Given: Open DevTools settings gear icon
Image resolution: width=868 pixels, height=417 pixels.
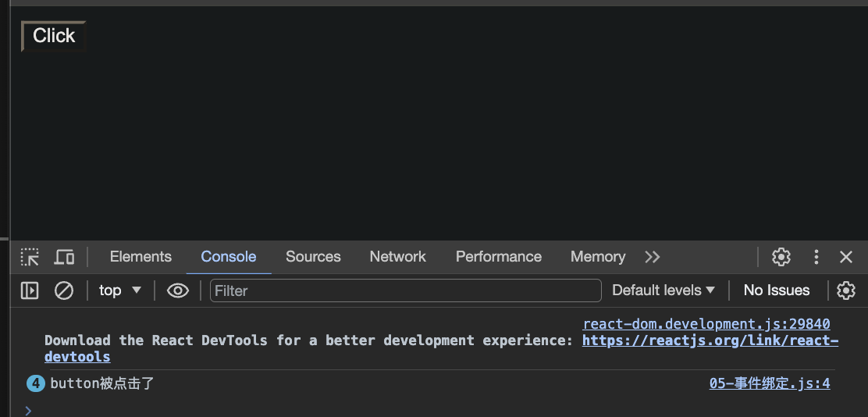Looking at the screenshot, I should click(x=781, y=257).
